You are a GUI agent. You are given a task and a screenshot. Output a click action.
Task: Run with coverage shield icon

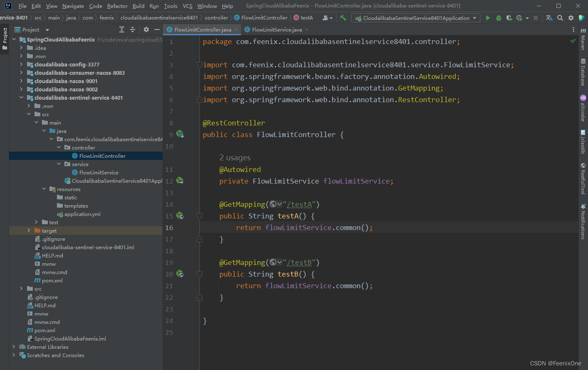[x=509, y=18]
